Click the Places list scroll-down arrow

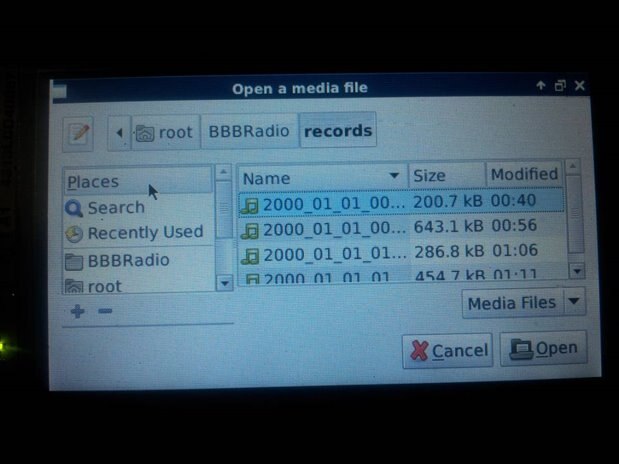tap(225, 283)
